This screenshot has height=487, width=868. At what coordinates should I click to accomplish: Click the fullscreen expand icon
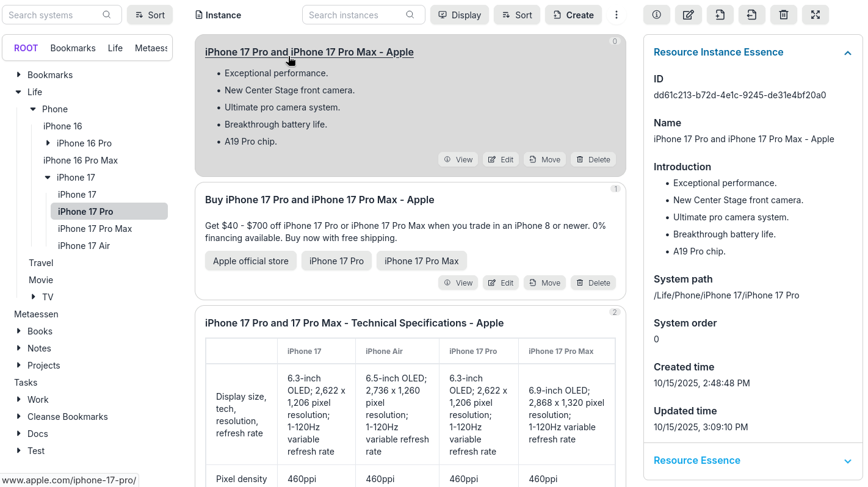[x=815, y=15]
